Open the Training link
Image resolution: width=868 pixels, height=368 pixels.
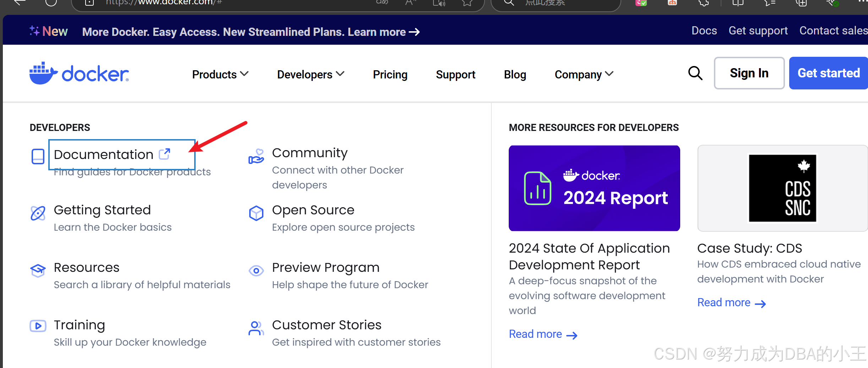point(80,325)
